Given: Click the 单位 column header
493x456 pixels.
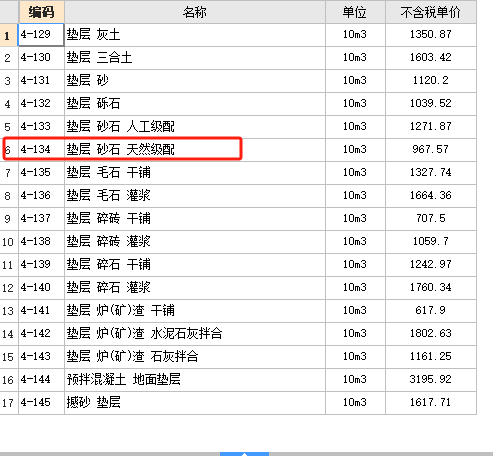Looking at the screenshot, I should point(355,12).
